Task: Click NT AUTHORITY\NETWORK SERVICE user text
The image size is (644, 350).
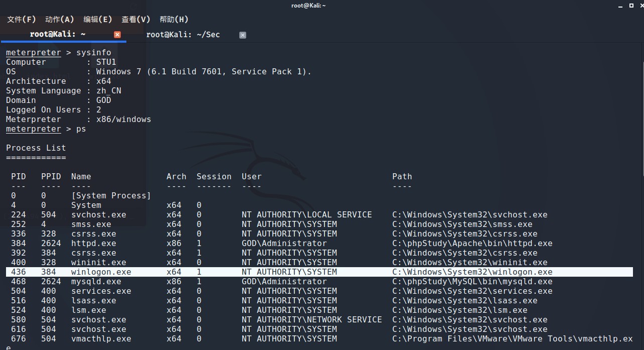Action: [312, 320]
